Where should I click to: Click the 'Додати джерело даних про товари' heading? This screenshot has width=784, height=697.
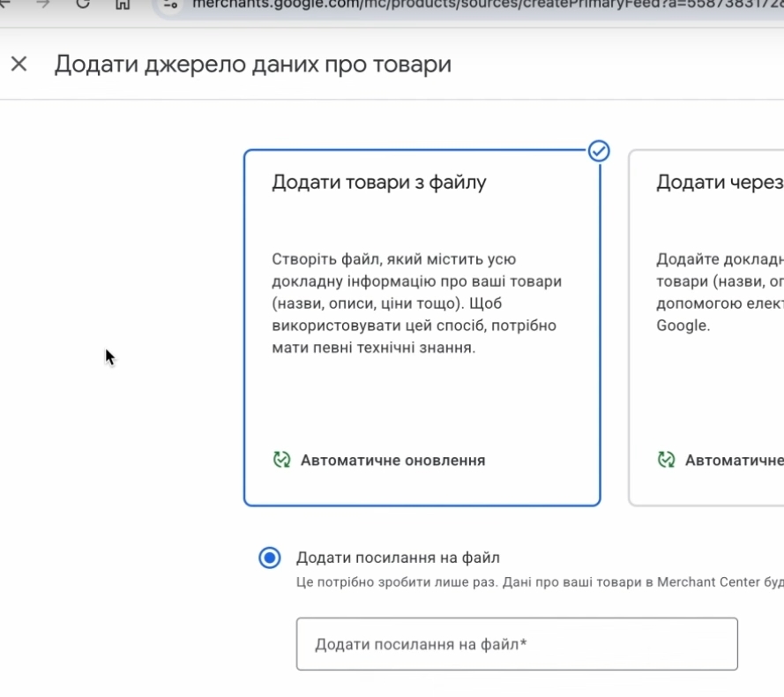coord(252,64)
